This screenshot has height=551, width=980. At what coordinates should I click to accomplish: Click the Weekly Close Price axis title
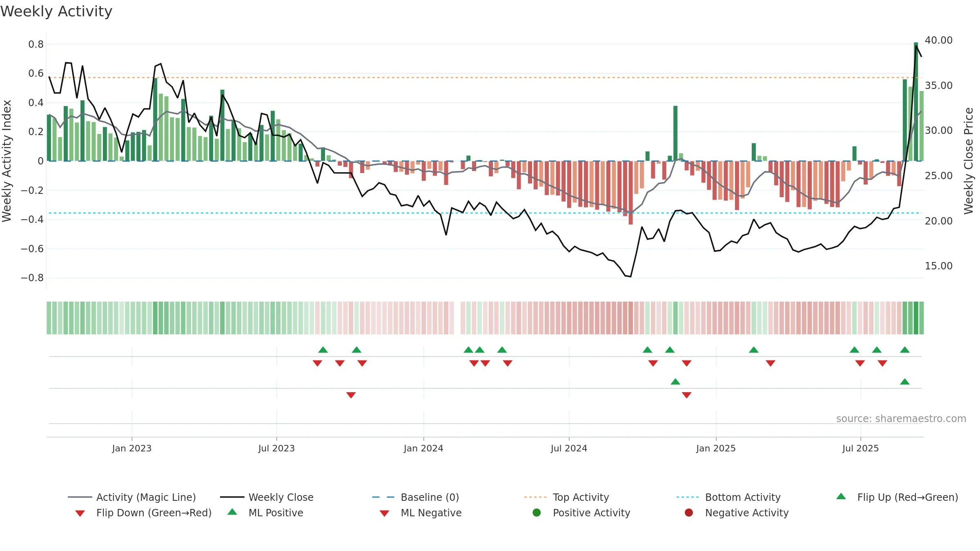coord(969,161)
